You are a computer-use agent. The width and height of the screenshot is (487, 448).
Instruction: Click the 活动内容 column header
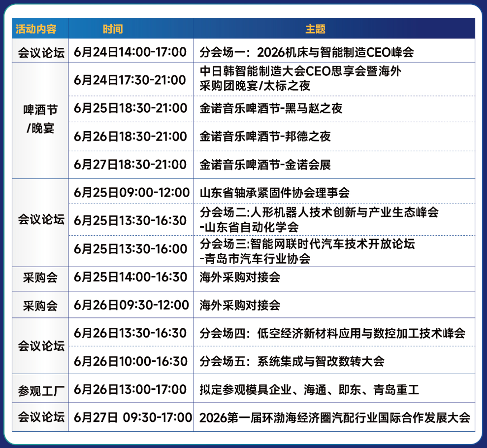point(40,29)
